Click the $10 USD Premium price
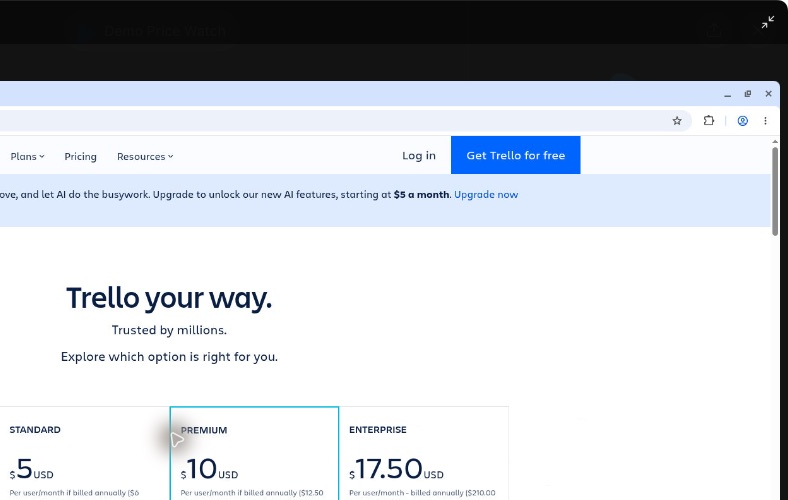This screenshot has height=500, width=788. (x=209, y=469)
